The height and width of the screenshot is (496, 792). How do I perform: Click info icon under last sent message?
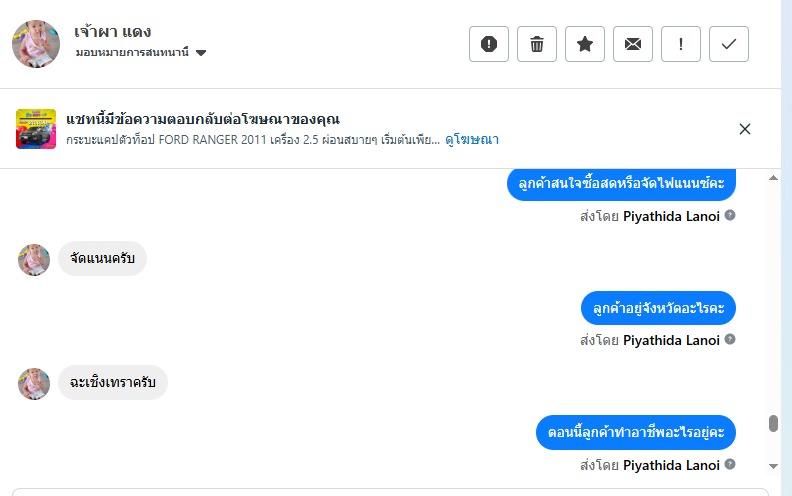point(730,465)
